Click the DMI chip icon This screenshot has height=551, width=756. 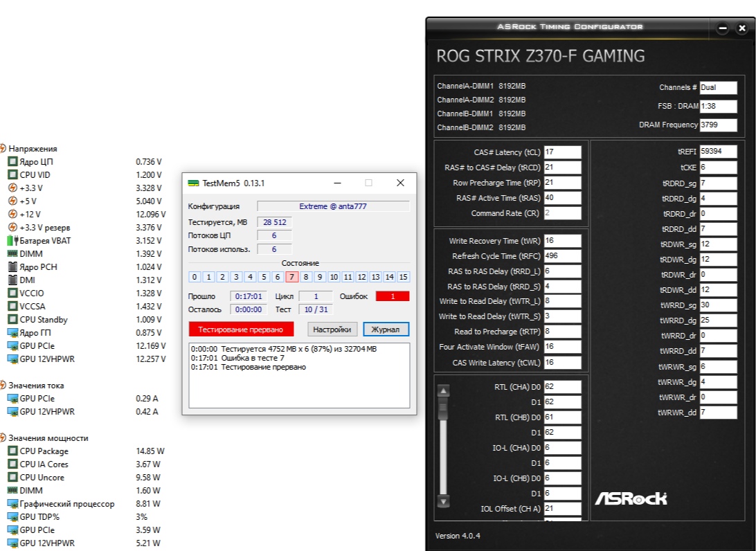[12, 280]
